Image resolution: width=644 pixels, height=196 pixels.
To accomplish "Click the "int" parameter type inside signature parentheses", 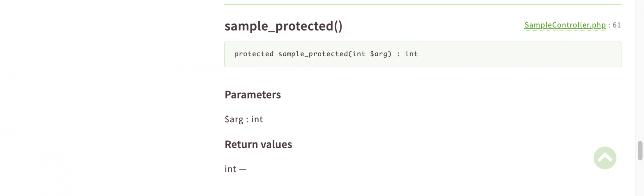I will (x=359, y=54).
